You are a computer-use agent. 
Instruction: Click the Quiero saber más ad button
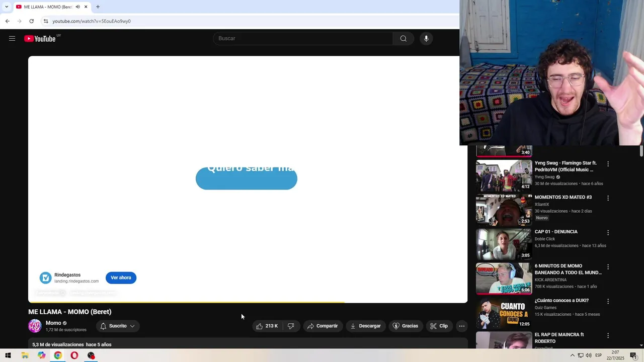click(x=247, y=178)
